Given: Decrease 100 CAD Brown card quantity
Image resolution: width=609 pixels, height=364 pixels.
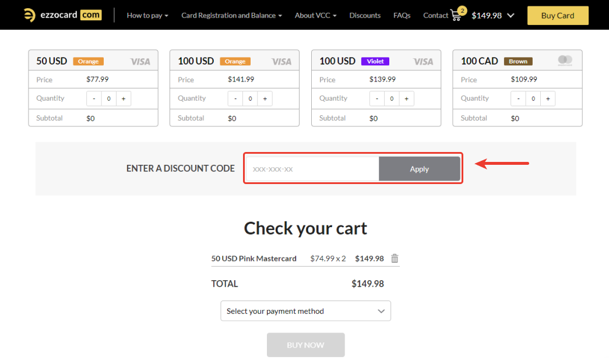Looking at the screenshot, I should pos(519,99).
